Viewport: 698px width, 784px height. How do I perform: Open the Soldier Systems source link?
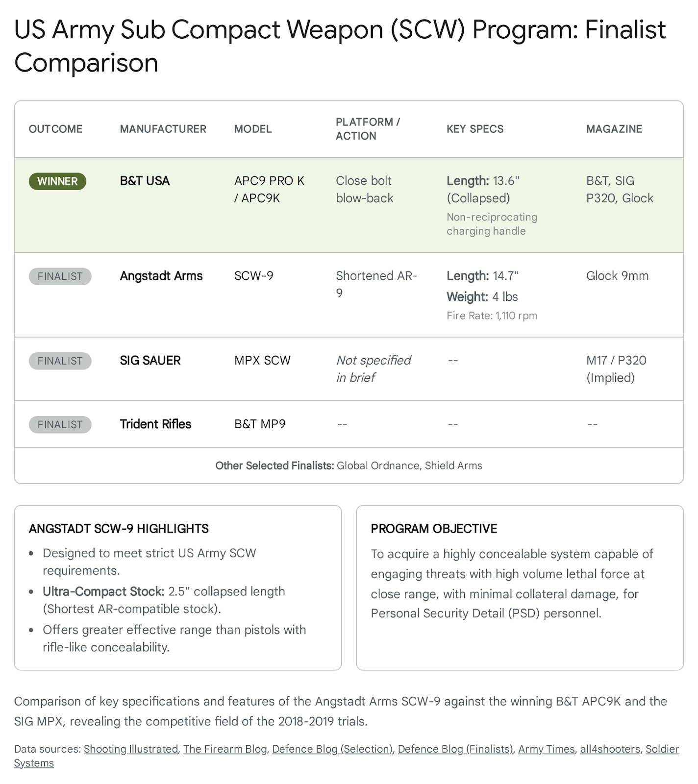(662, 749)
